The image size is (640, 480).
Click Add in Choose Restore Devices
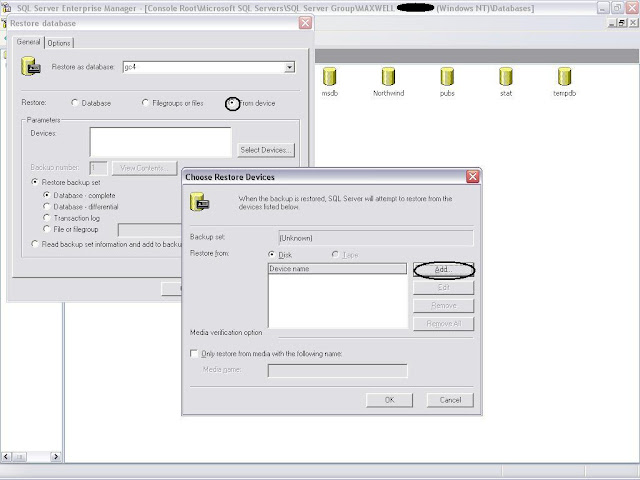click(444, 269)
